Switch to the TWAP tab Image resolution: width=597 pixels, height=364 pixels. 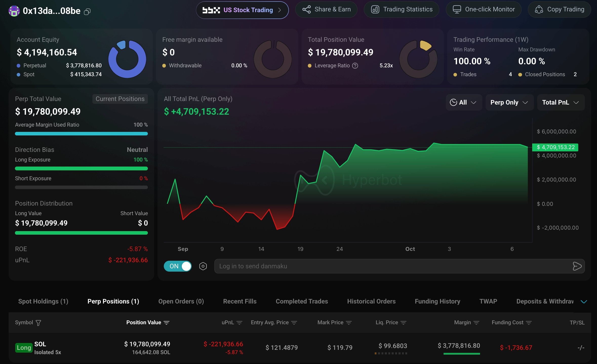pyautogui.click(x=488, y=301)
